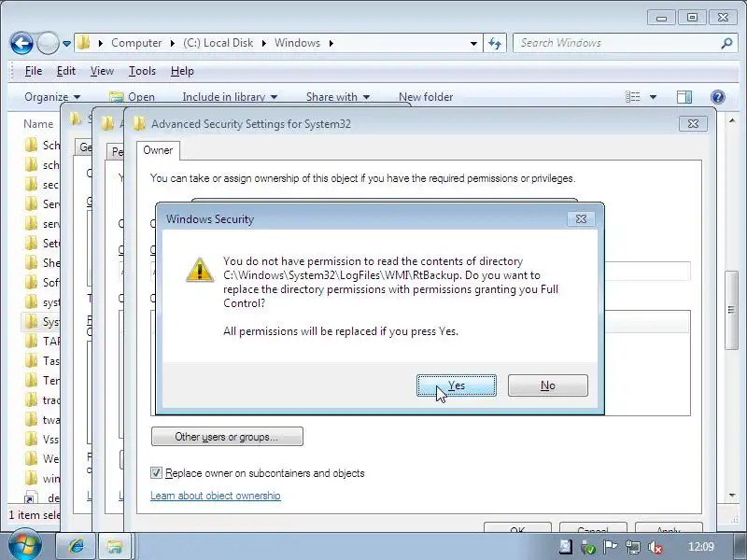Change your view icon
This screenshot has height=560, width=747.
pyautogui.click(x=632, y=97)
